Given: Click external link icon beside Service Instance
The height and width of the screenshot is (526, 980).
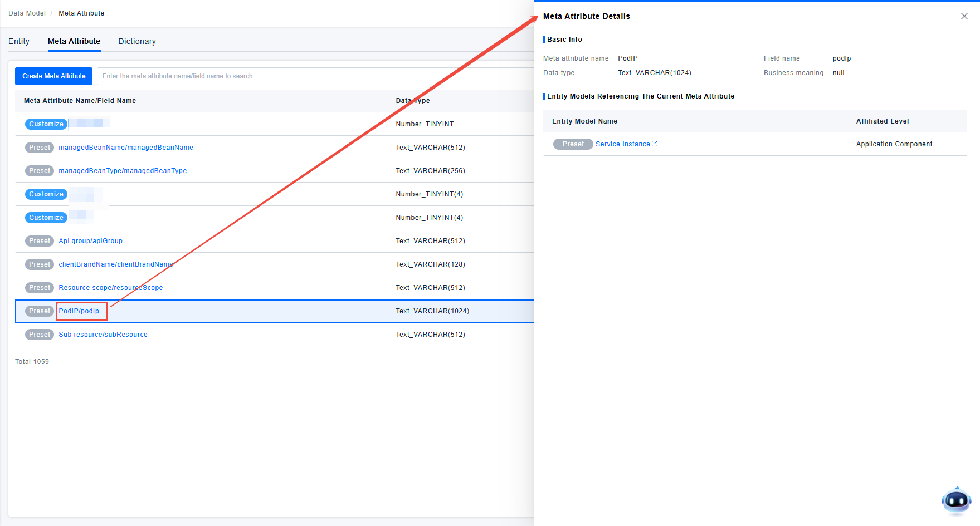Looking at the screenshot, I should click(x=655, y=144).
